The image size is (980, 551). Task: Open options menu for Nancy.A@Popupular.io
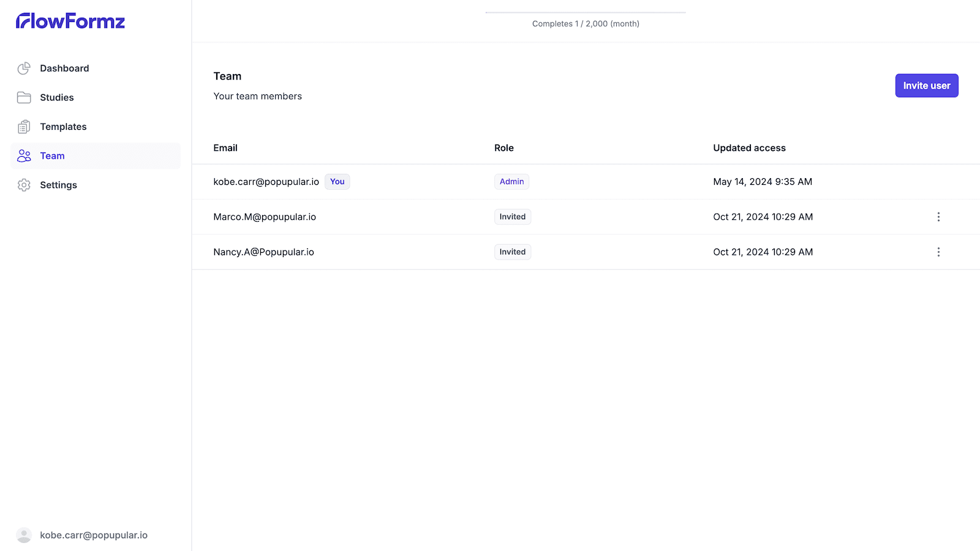[938, 252]
